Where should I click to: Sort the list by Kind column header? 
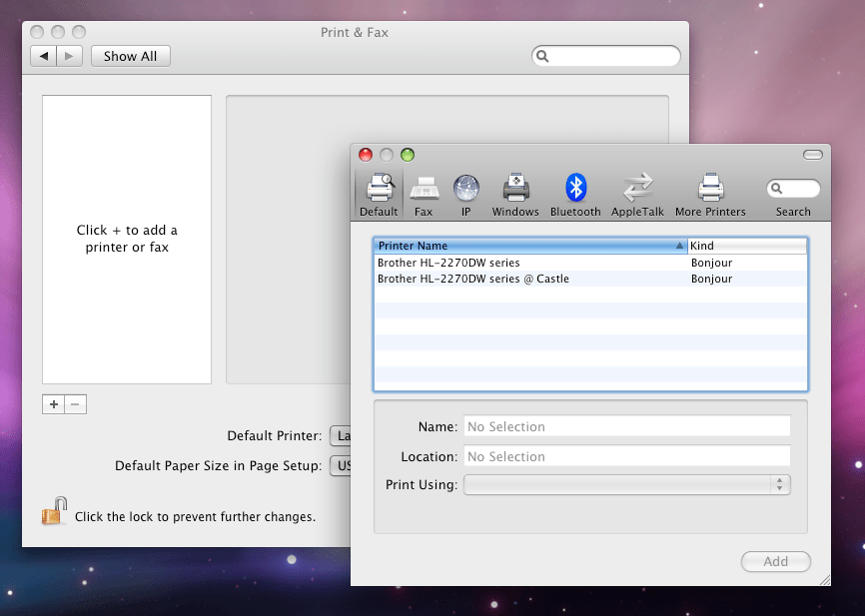click(x=746, y=246)
